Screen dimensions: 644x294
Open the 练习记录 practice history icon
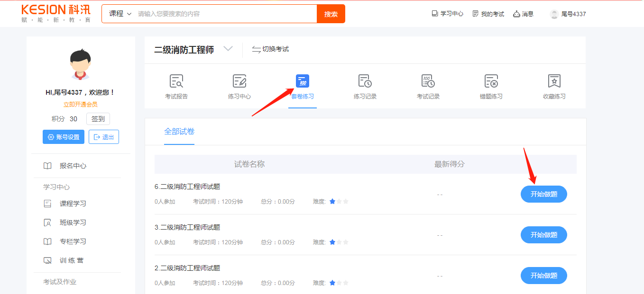coord(365,81)
